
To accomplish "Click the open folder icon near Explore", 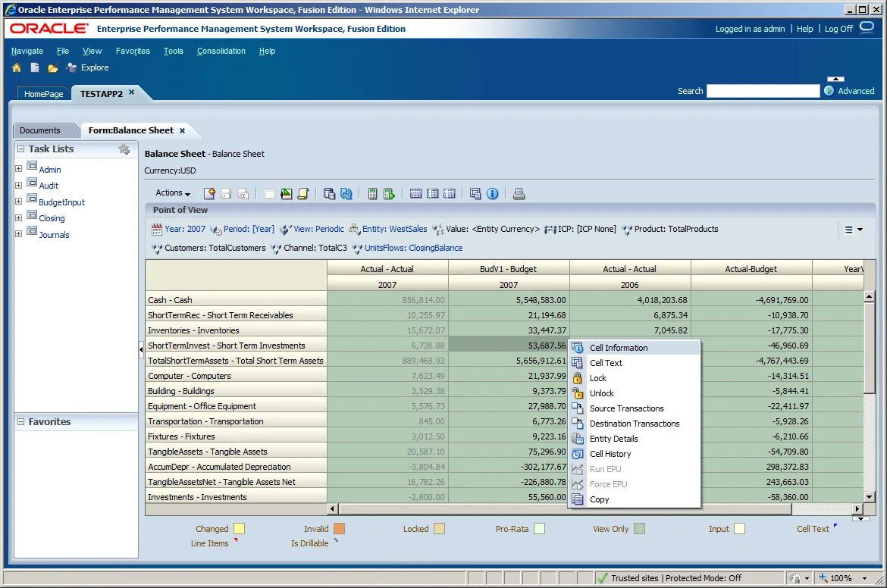I will (x=52, y=68).
